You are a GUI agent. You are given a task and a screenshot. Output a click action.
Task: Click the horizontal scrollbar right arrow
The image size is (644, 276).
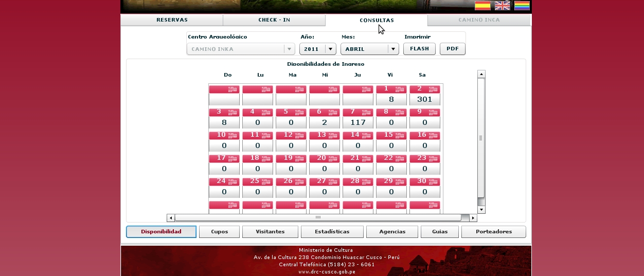(473, 218)
